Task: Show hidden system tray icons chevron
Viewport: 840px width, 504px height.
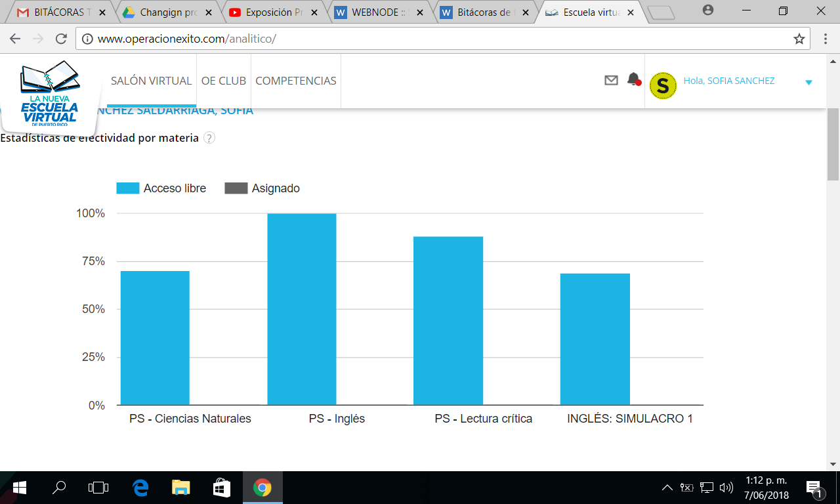Action: point(667,488)
